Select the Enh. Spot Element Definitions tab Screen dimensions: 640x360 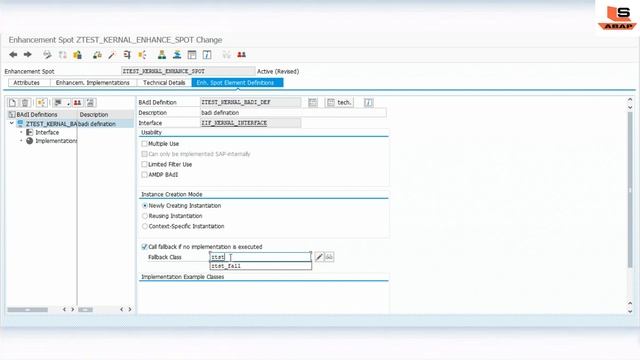(237, 82)
